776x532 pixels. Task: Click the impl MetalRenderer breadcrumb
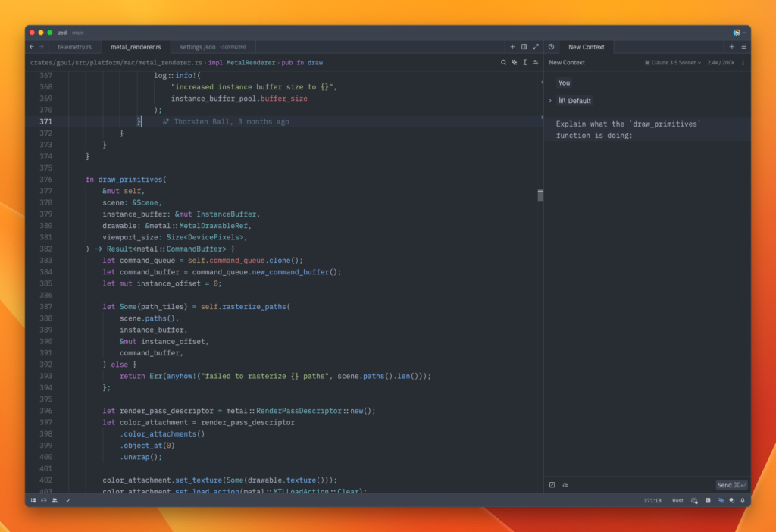tap(242, 62)
